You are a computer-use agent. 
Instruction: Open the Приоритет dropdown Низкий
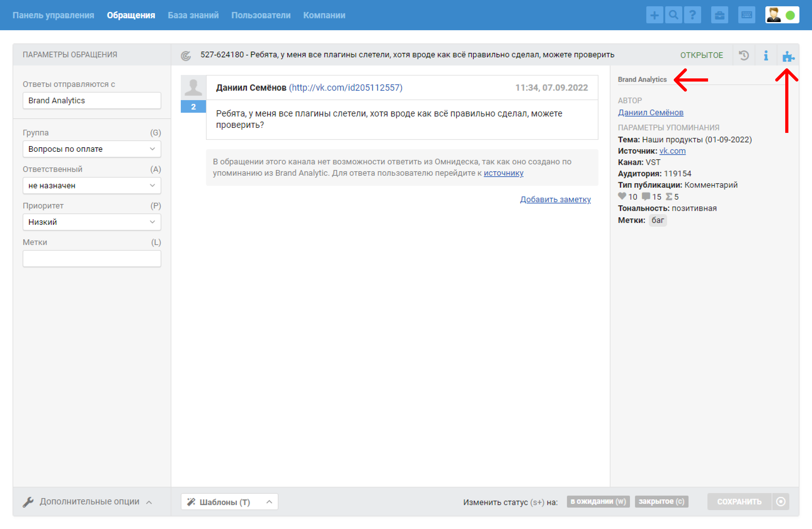pyautogui.click(x=92, y=222)
